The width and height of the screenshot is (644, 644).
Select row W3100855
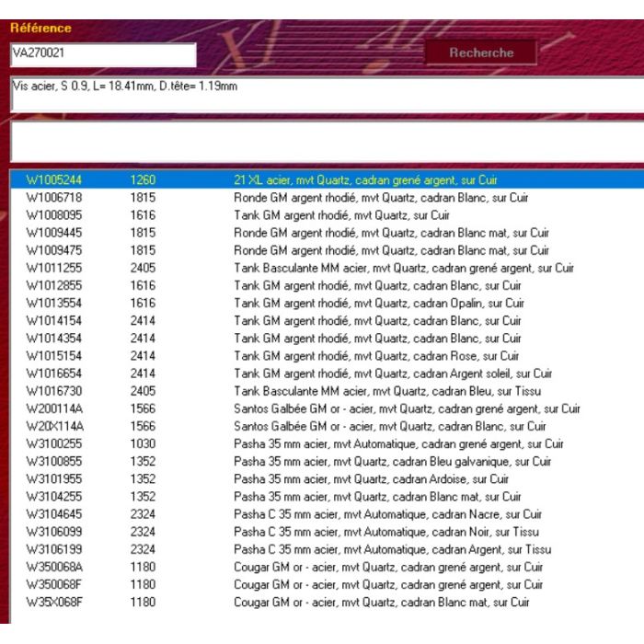pyautogui.click(x=327, y=462)
